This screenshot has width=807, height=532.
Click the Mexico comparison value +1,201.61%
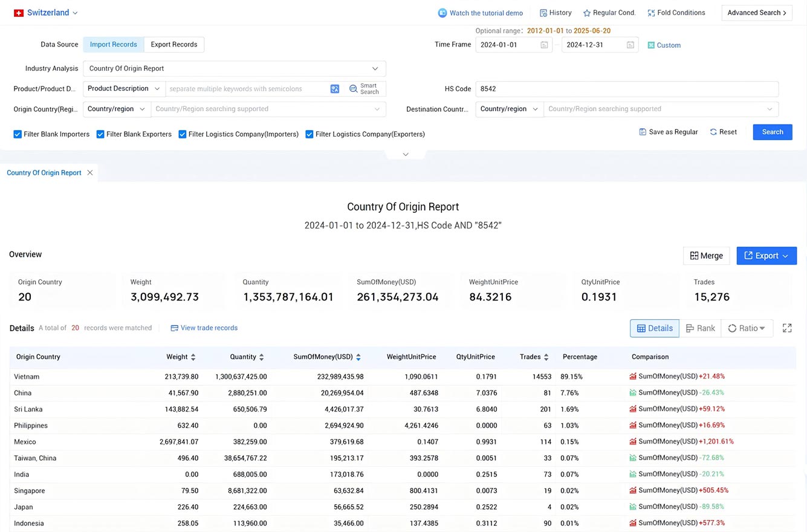716,441
